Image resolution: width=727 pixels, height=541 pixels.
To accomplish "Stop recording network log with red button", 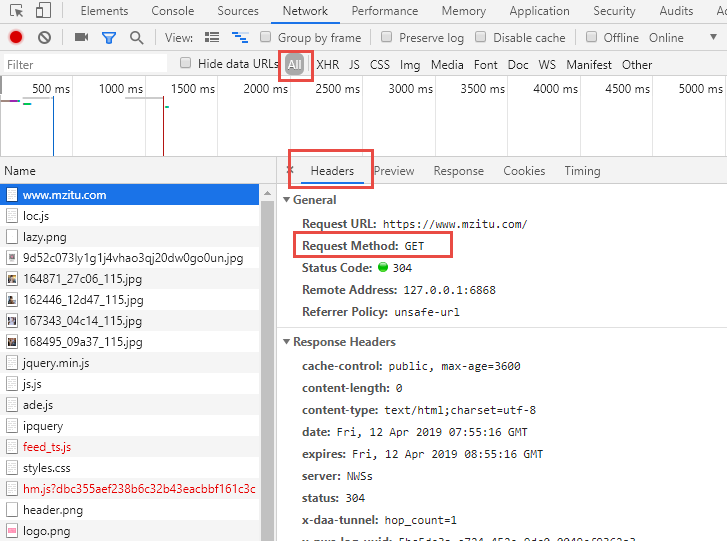I will 16,38.
